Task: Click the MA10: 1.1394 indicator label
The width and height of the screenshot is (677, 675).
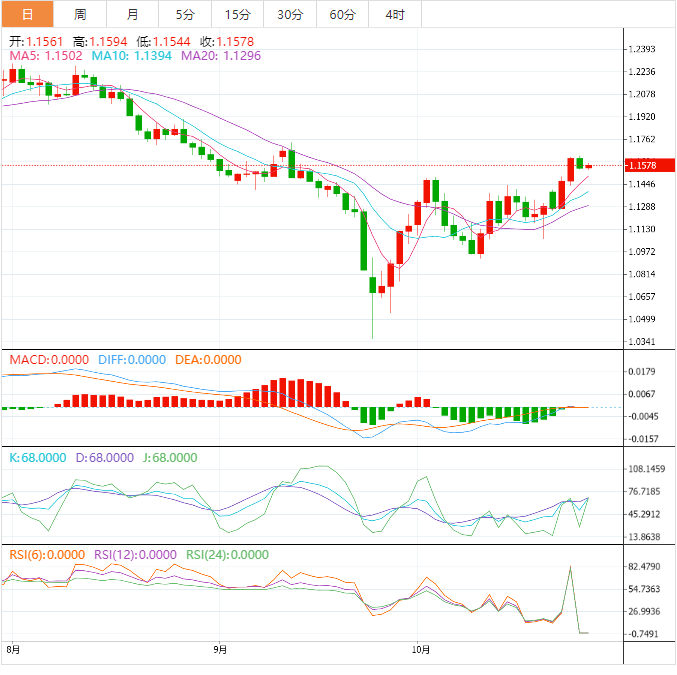Action: tap(132, 56)
